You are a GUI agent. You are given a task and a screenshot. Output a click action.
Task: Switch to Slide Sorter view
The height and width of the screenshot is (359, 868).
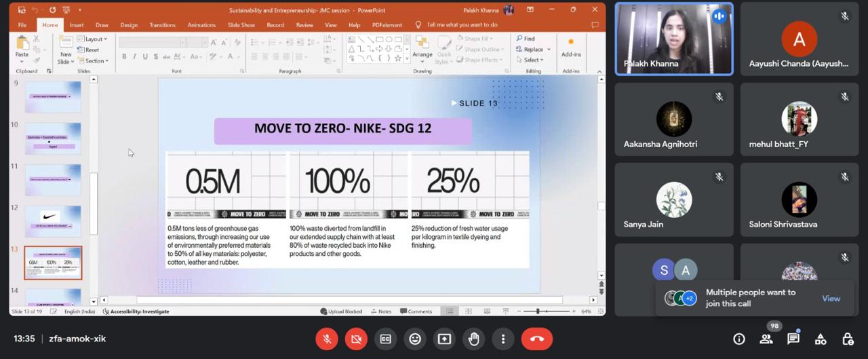pyautogui.click(x=469, y=311)
